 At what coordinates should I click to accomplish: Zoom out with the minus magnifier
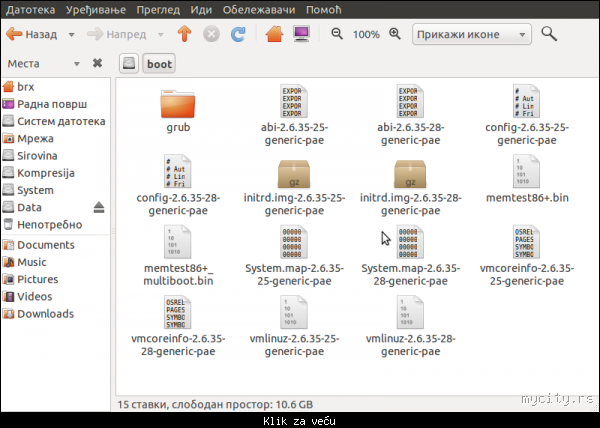coord(337,34)
